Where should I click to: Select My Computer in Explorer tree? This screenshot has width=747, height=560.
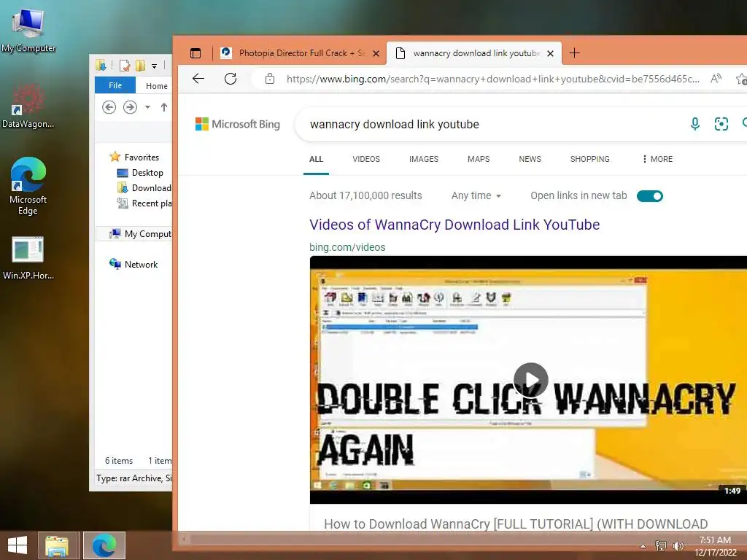140,234
